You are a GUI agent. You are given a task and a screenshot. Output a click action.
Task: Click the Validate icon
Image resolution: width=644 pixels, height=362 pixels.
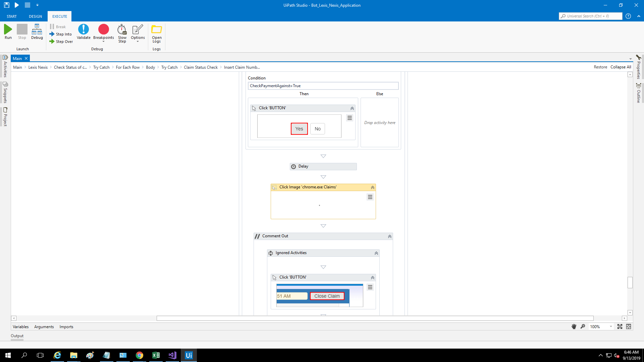tap(84, 30)
